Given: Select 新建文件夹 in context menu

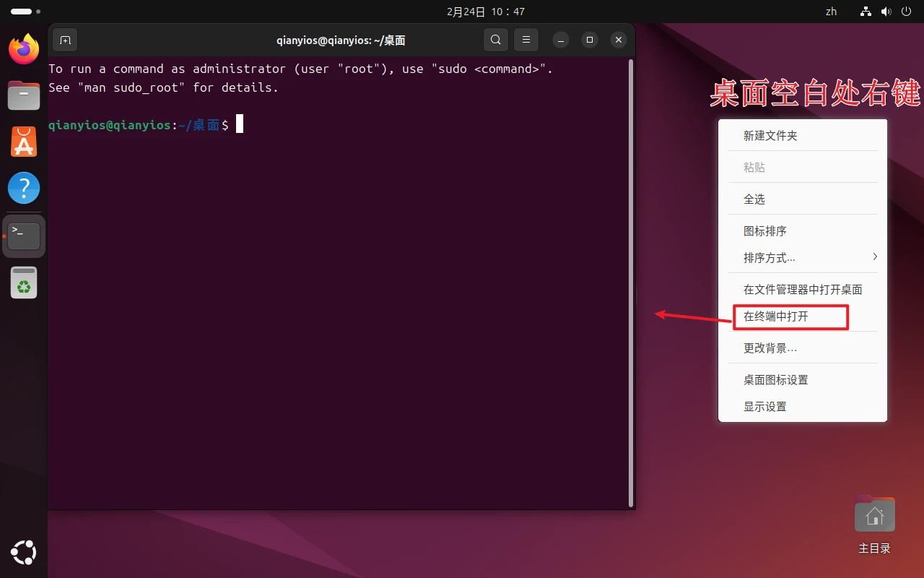Looking at the screenshot, I should [770, 136].
